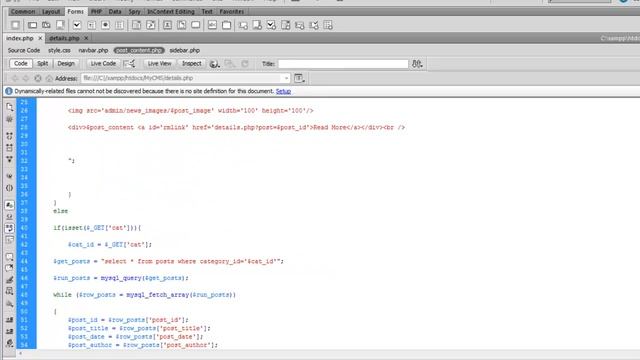The height and width of the screenshot is (360, 640).
Task: Collapse Full Tag in coding toolbar
Action: point(9,136)
